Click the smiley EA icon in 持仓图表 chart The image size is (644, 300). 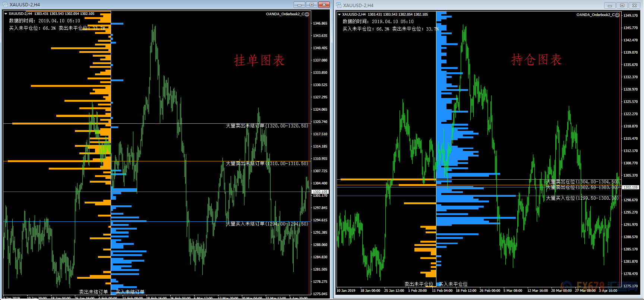(618, 15)
